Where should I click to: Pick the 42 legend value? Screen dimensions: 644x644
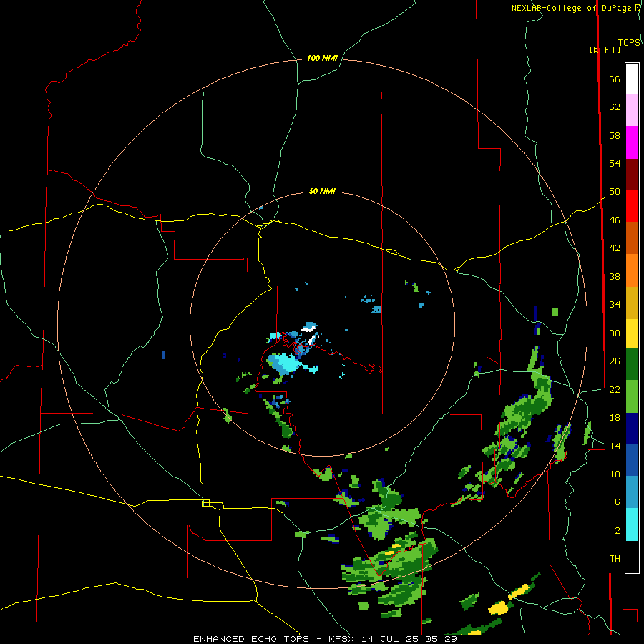[615, 248]
